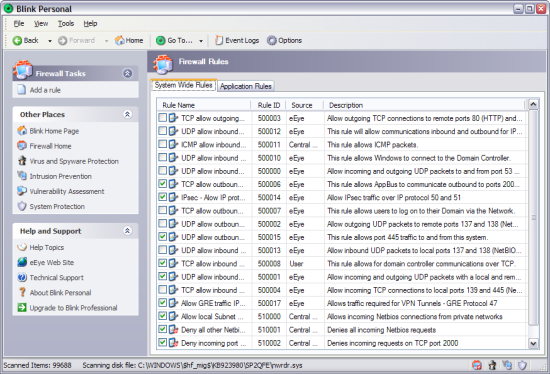Click the Go To green icon

tap(161, 41)
